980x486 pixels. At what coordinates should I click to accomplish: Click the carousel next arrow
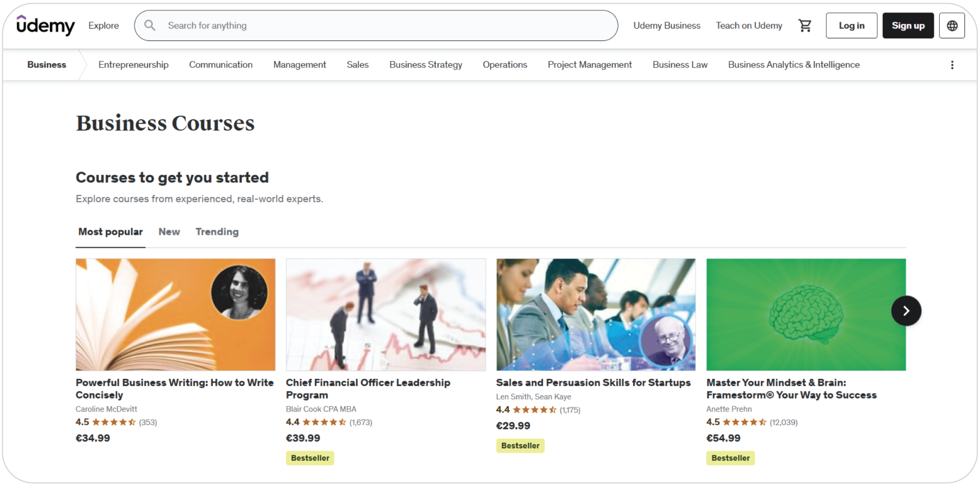pos(906,311)
